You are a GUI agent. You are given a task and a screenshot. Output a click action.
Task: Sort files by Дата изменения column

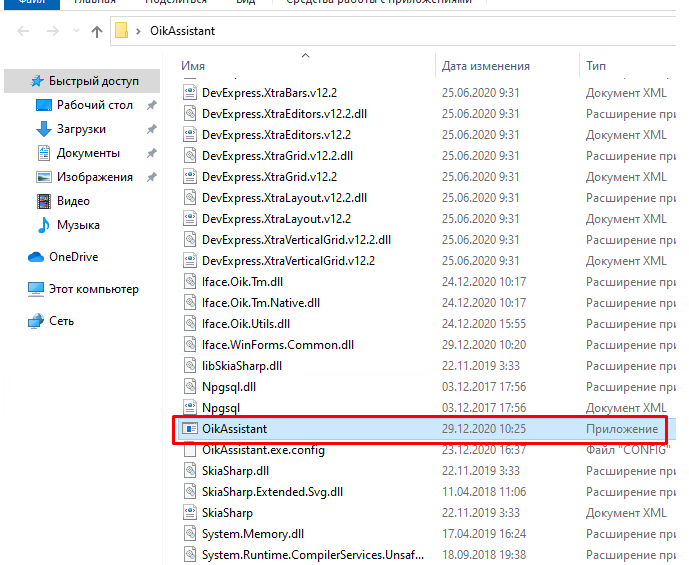(485, 66)
